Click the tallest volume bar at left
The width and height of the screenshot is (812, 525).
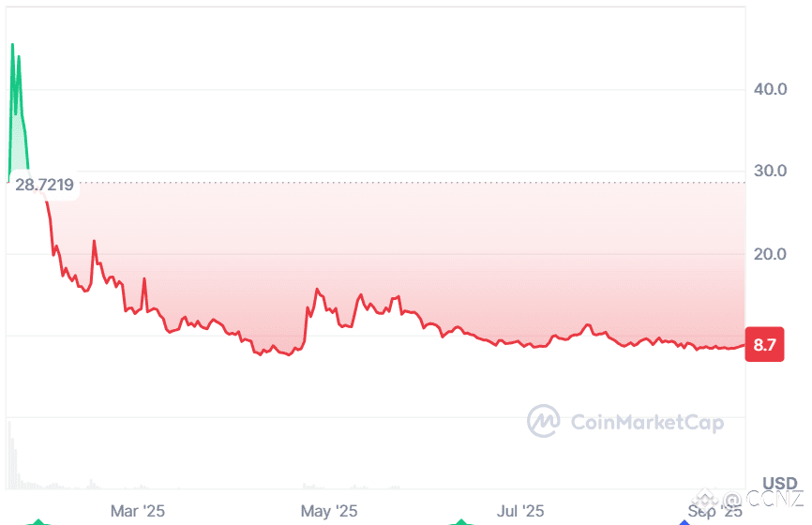[x=9, y=455]
